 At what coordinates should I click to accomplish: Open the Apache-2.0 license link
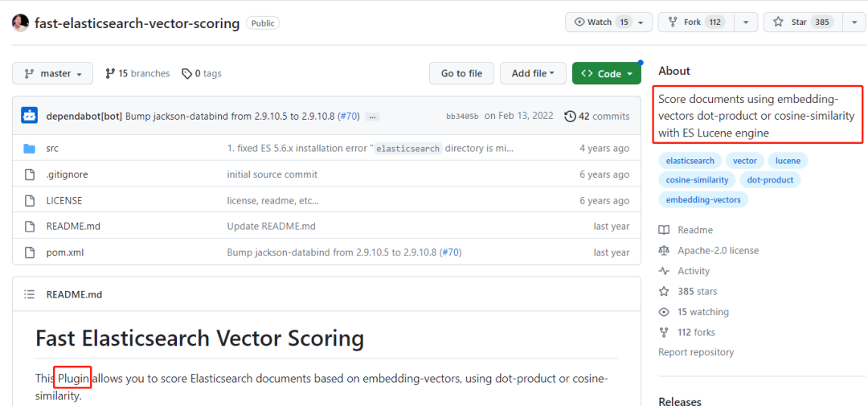point(718,251)
